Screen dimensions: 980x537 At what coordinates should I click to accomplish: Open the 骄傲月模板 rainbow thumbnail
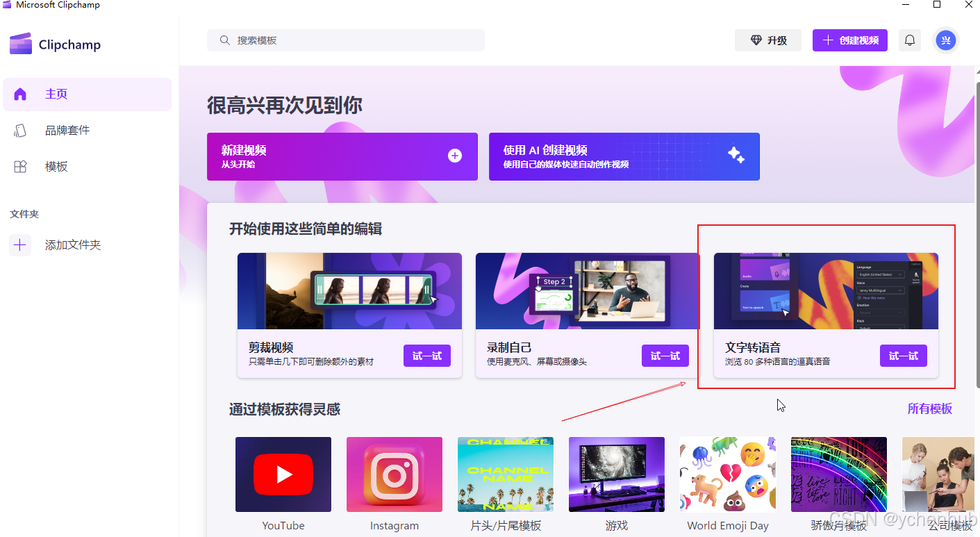point(839,474)
